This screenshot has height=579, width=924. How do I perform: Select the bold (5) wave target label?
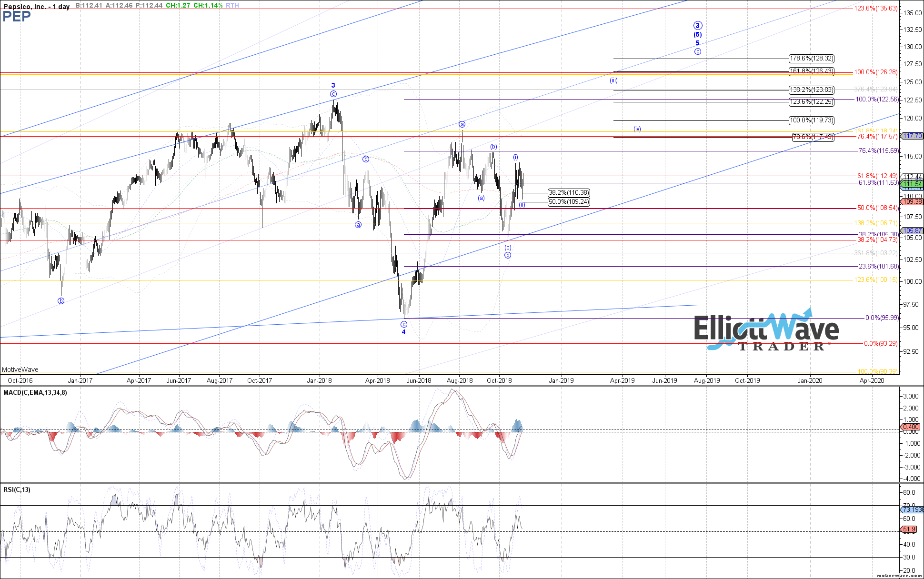pos(697,35)
